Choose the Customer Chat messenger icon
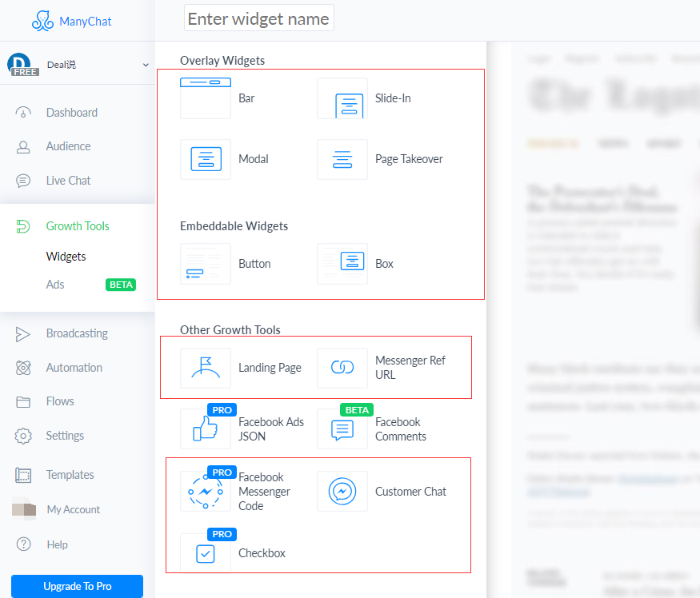The height and width of the screenshot is (598, 700). point(342,492)
